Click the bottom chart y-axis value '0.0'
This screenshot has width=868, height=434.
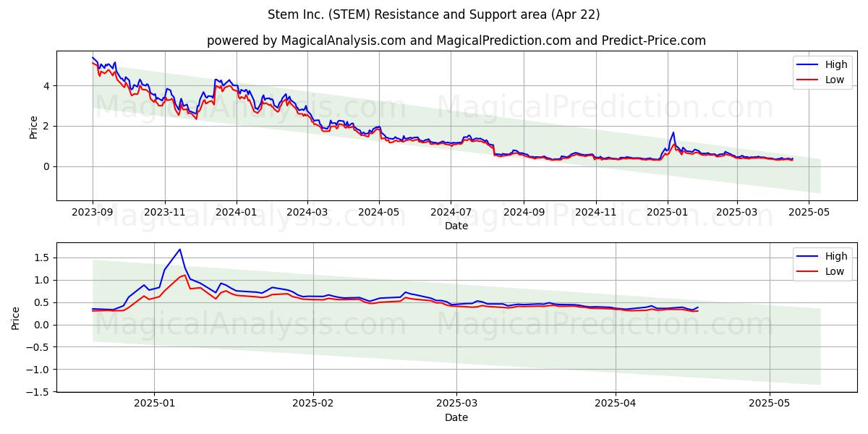tap(42, 325)
